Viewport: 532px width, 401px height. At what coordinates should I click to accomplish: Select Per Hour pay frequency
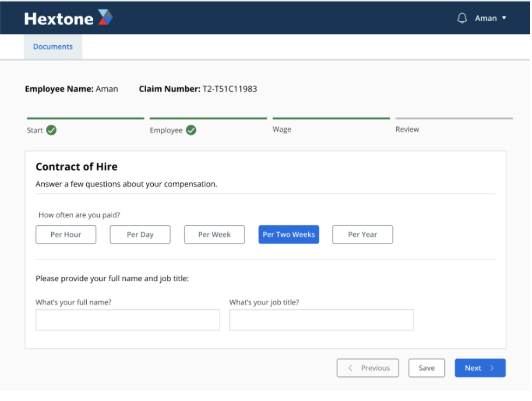click(x=66, y=234)
